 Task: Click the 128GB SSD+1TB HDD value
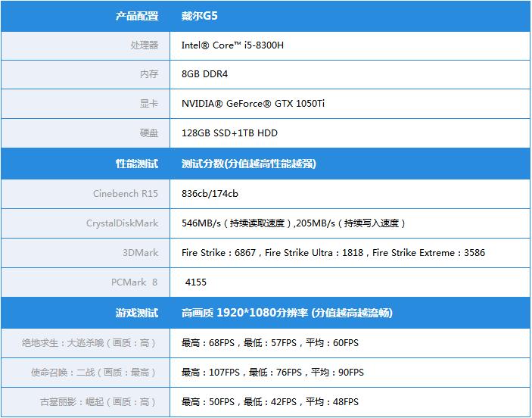point(229,133)
